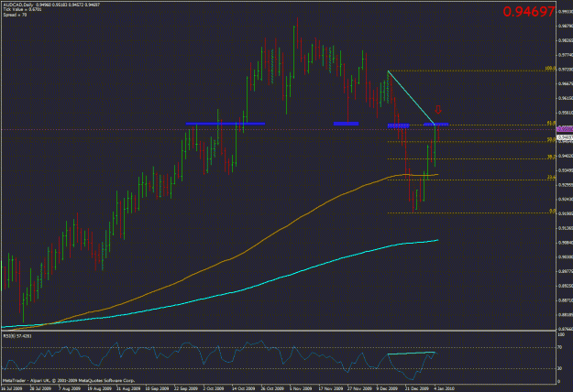The width and height of the screenshot is (573, 392).
Task: Click the Spread = 70 label
Action: tap(15, 15)
